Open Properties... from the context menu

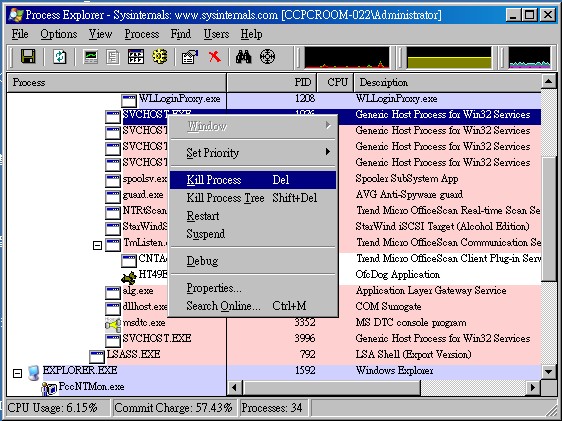pyautogui.click(x=253, y=288)
